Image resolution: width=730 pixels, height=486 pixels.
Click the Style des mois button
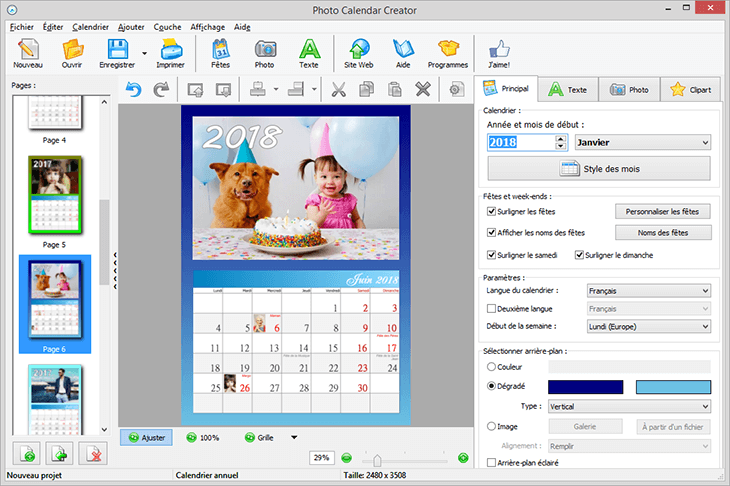click(x=599, y=169)
